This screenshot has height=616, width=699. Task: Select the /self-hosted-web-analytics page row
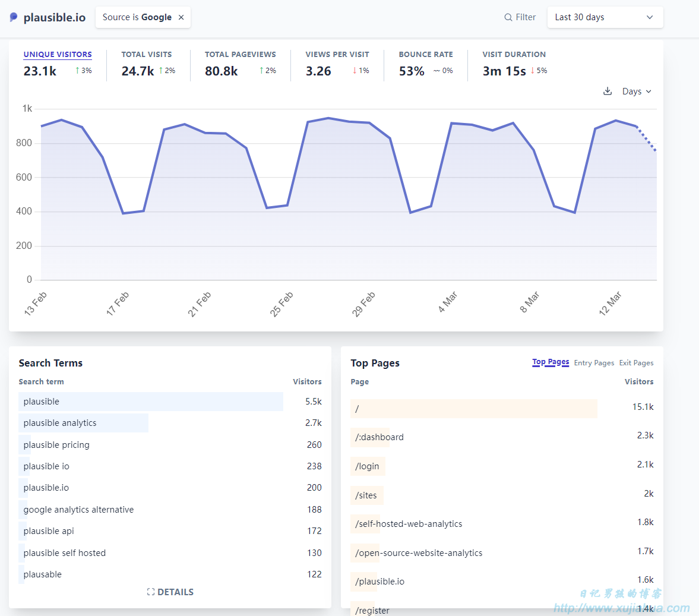coord(502,524)
